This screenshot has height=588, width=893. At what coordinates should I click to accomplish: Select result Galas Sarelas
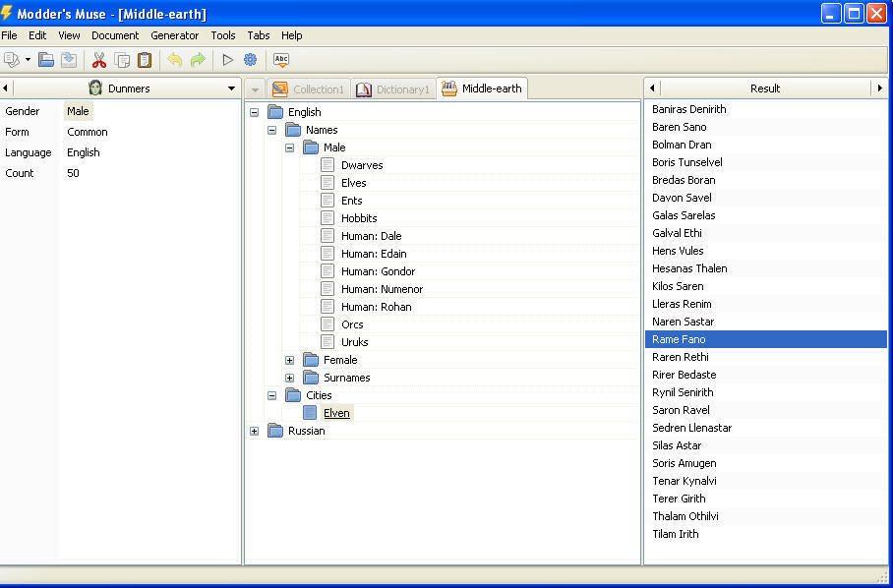click(766, 214)
